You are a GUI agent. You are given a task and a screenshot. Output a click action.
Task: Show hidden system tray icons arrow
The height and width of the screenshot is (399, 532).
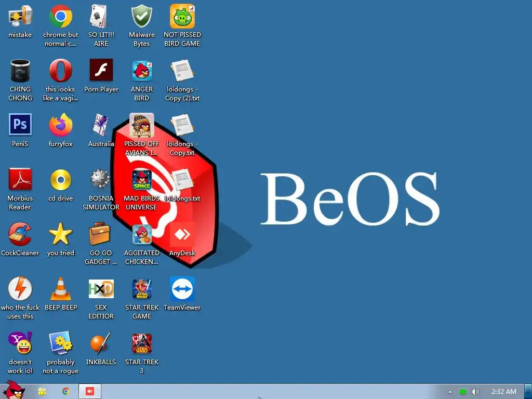450,392
